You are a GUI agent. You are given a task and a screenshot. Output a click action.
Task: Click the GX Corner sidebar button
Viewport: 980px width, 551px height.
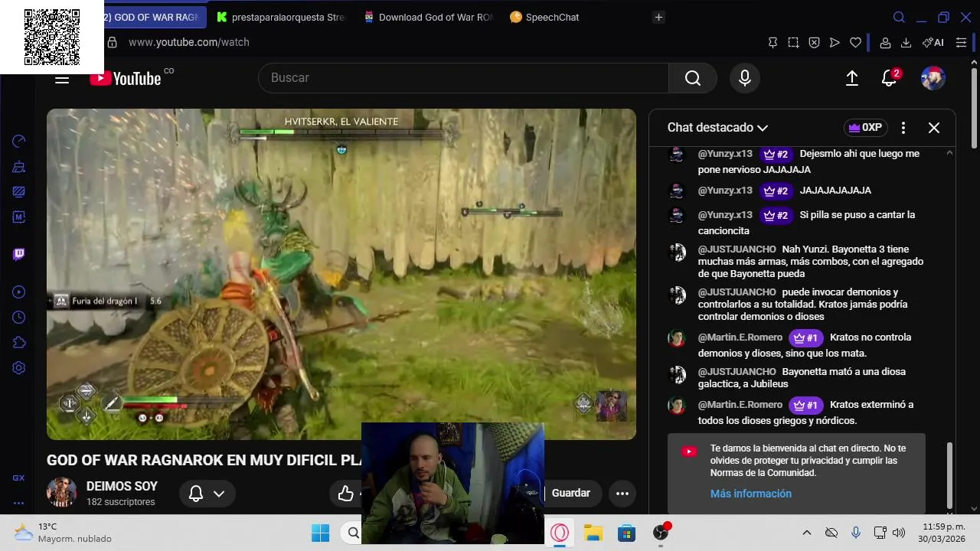(19, 478)
